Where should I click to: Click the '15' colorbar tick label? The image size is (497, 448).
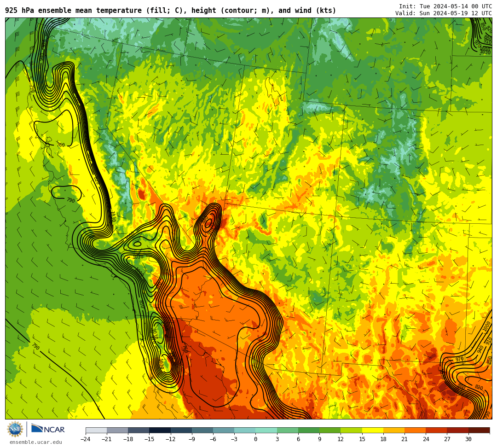coord(362,439)
